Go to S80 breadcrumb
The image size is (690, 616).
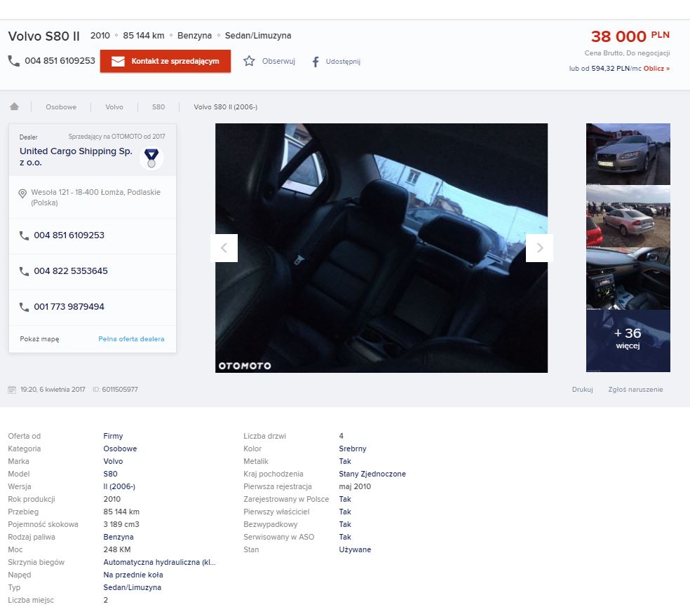click(158, 107)
